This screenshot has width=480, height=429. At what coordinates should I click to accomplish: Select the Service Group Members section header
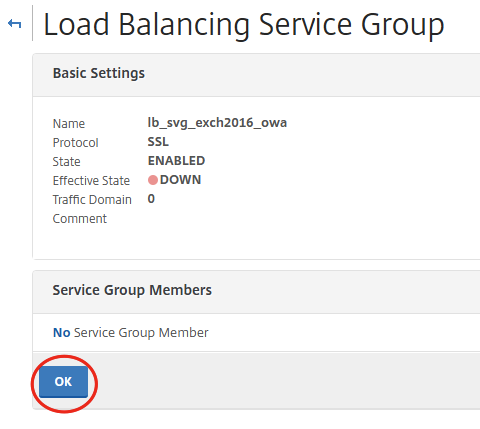tap(132, 290)
